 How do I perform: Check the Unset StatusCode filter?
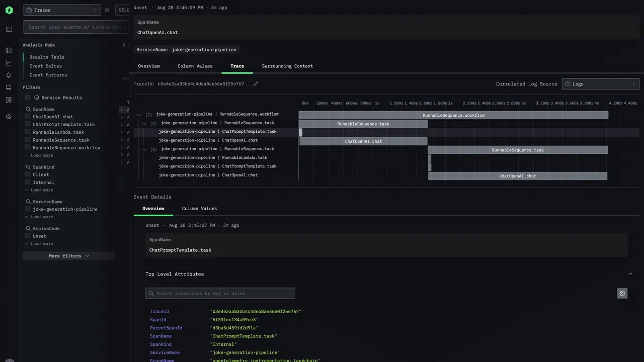pos(28,236)
